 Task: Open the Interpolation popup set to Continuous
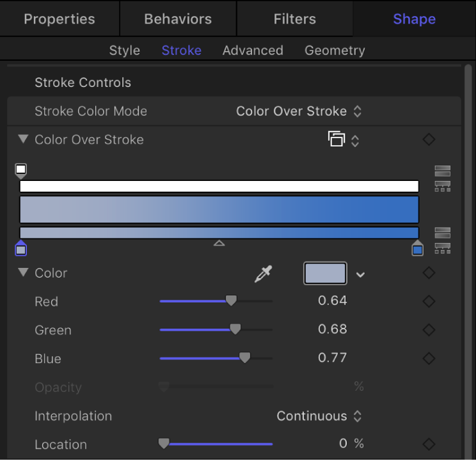[x=319, y=416]
